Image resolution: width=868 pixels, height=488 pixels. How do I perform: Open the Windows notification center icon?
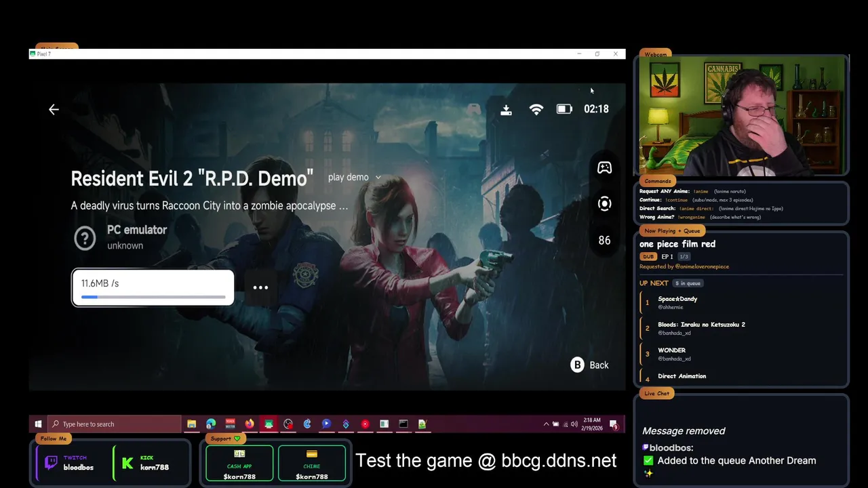coord(614,425)
